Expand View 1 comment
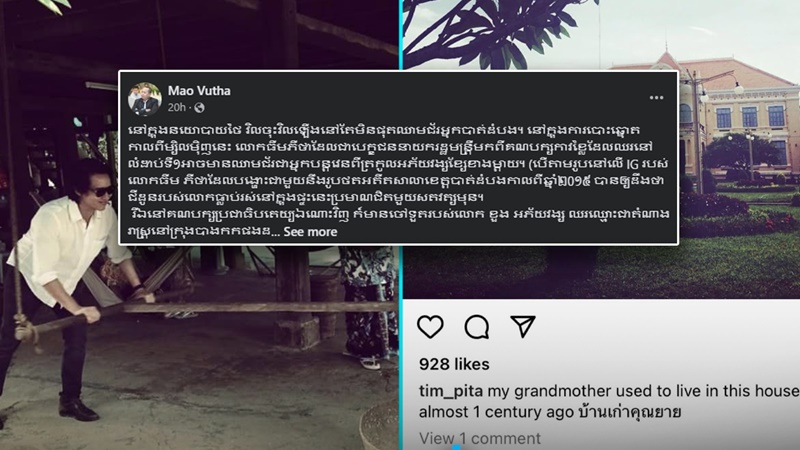 tap(480, 438)
